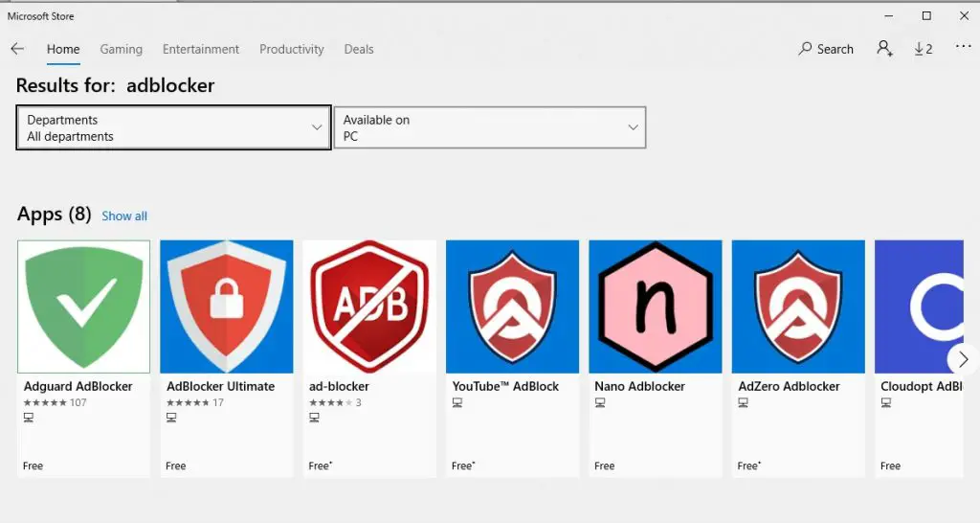
Task: Maximize the Microsoft Store window
Action: tap(926, 15)
